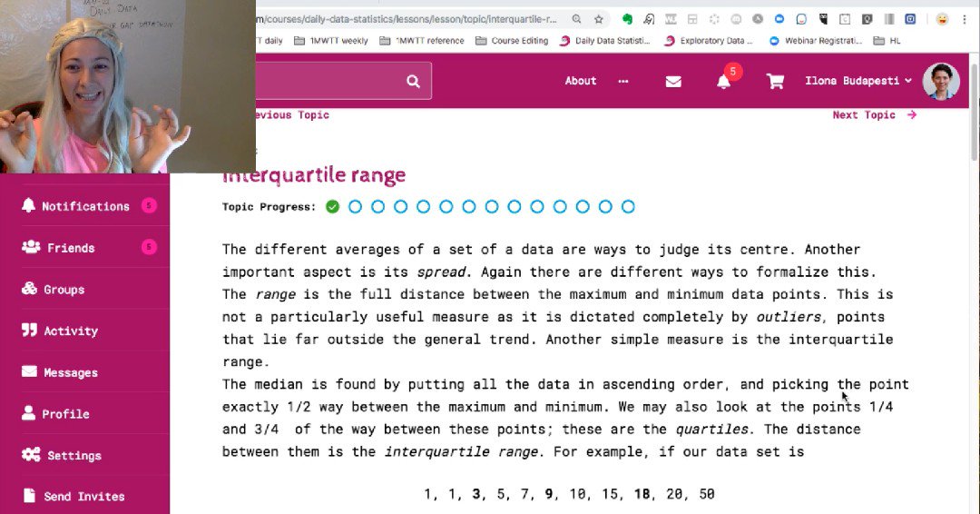Open the Webinar Registrati... bookmark

816,41
